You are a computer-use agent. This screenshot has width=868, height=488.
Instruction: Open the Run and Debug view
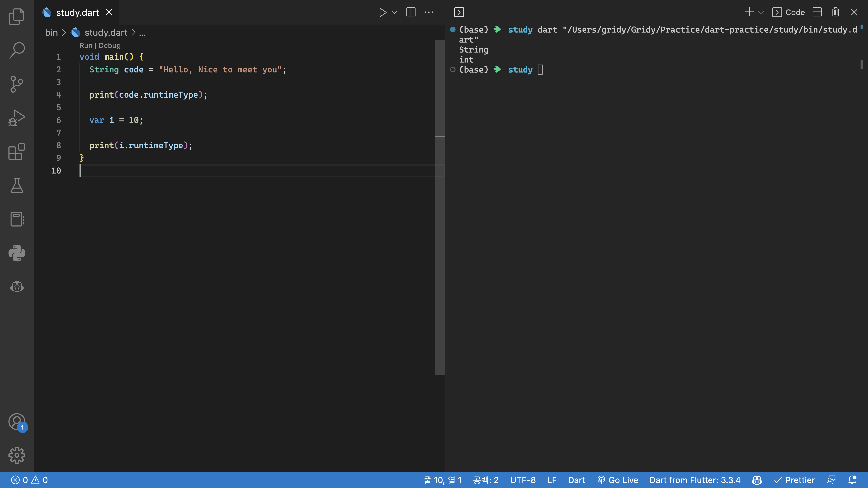point(16,118)
